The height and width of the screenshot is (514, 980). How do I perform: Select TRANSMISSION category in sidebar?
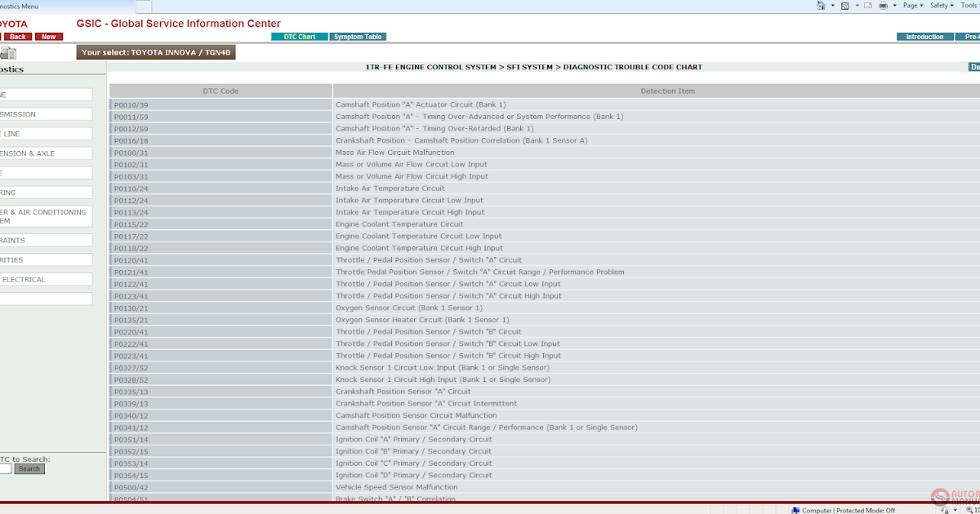tap(46, 114)
